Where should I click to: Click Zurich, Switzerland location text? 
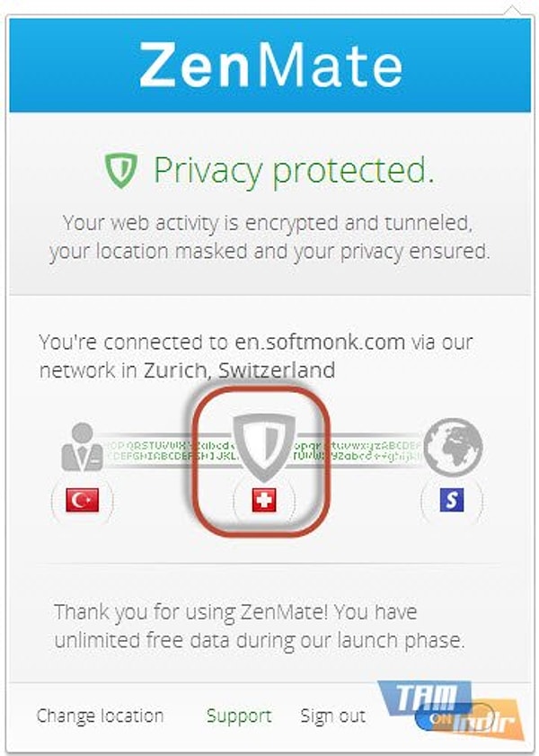239,370
